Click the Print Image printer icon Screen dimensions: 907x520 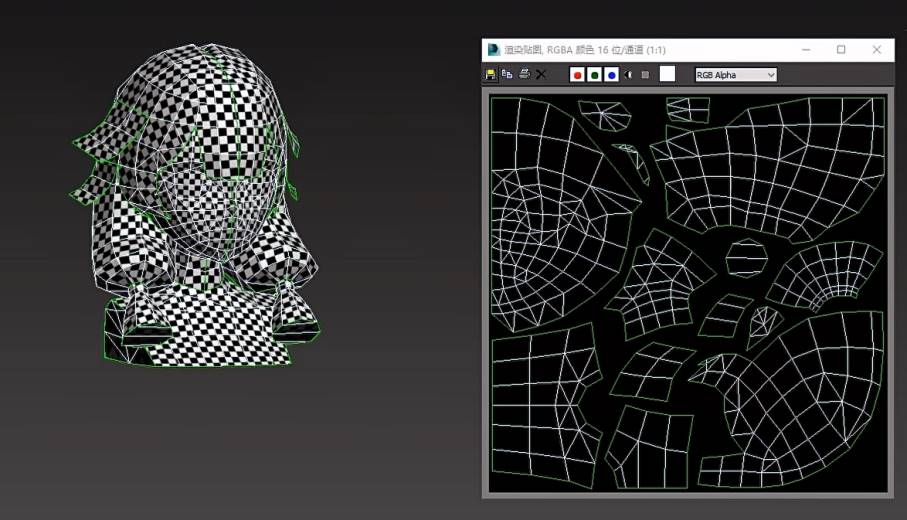(524, 74)
